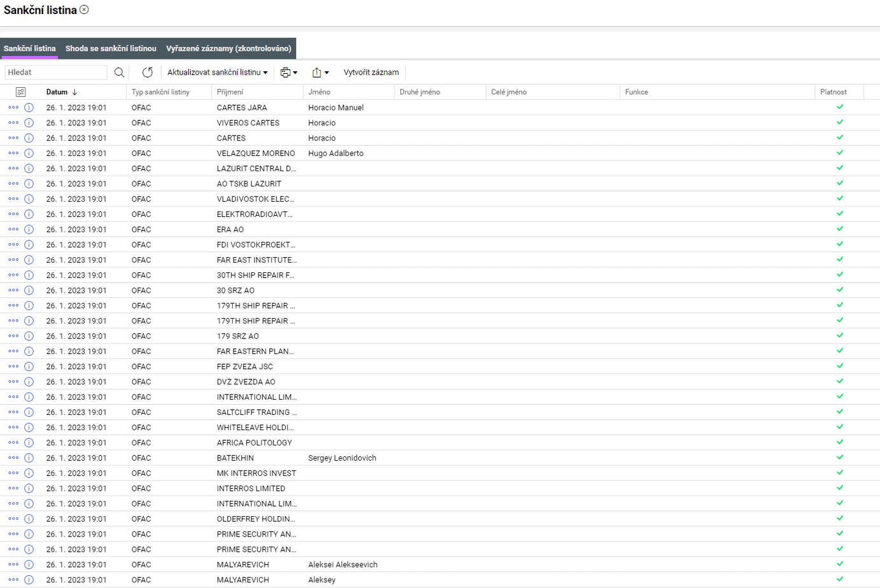Select the SALTCLIFF TRADING … surname cell
The height and width of the screenshot is (588, 880).
[x=256, y=413]
